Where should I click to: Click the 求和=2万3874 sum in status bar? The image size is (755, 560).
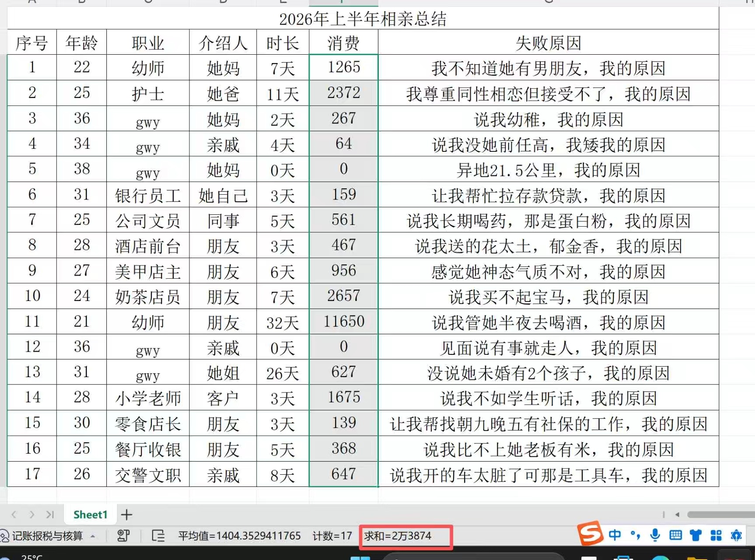click(x=398, y=536)
